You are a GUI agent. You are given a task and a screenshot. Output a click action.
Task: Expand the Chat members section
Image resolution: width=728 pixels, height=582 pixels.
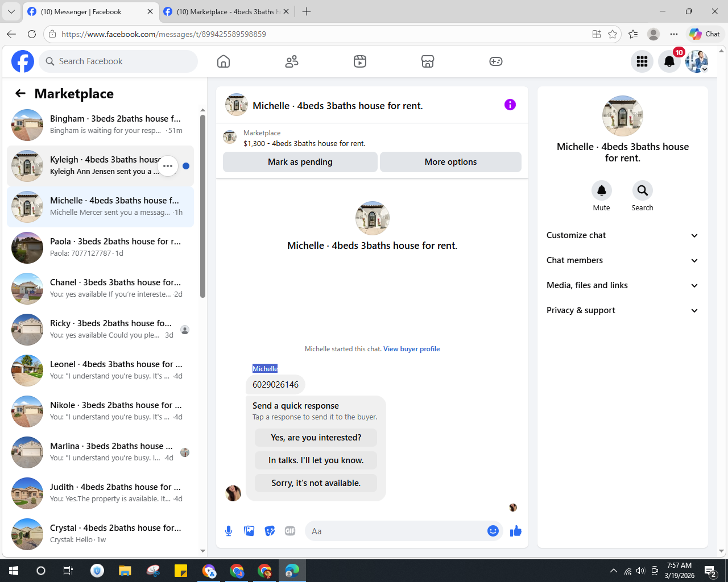[x=622, y=260]
